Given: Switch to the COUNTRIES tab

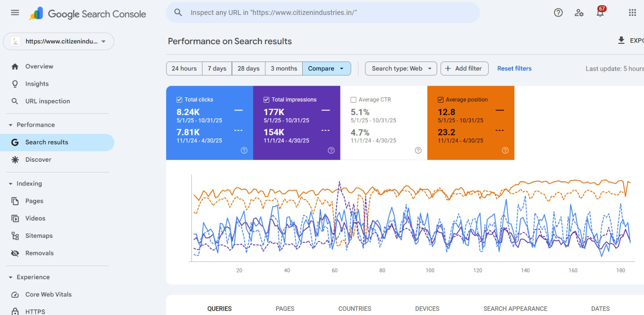Looking at the screenshot, I should click(x=355, y=309).
